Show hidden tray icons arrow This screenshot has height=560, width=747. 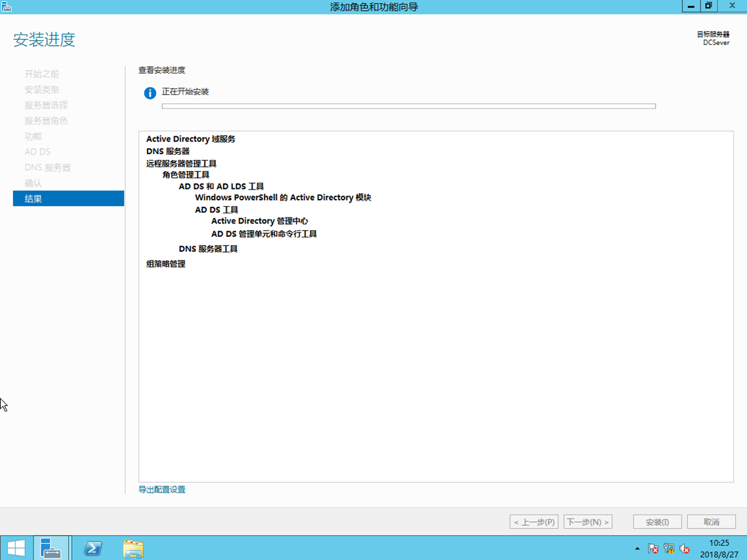click(x=637, y=549)
